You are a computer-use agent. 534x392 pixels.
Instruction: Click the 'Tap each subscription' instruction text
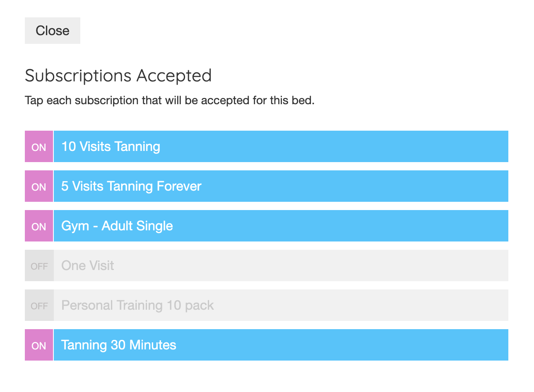pyautogui.click(x=170, y=100)
